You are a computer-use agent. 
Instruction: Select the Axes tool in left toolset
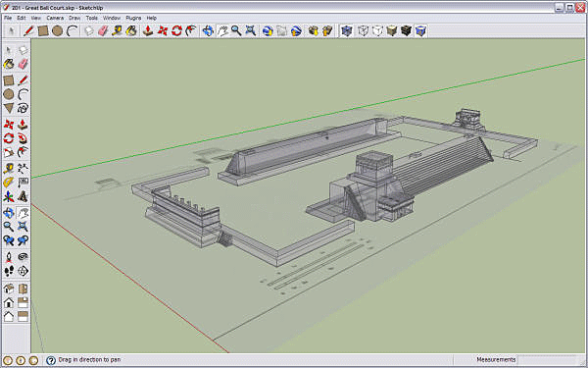(x=9, y=196)
